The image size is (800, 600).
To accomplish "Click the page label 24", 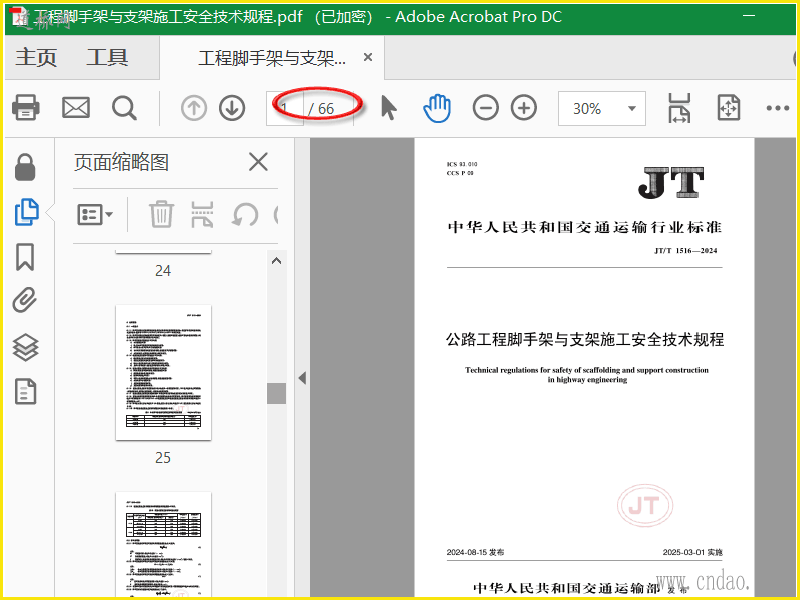I will click(163, 271).
